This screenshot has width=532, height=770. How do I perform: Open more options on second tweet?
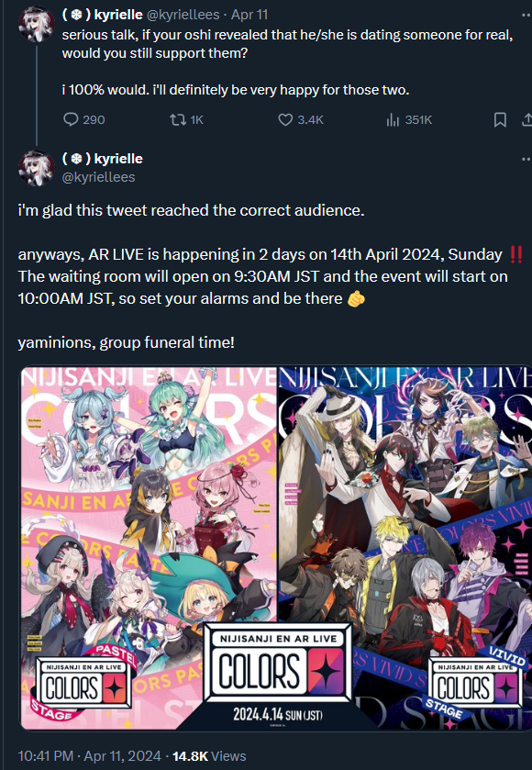click(526, 159)
